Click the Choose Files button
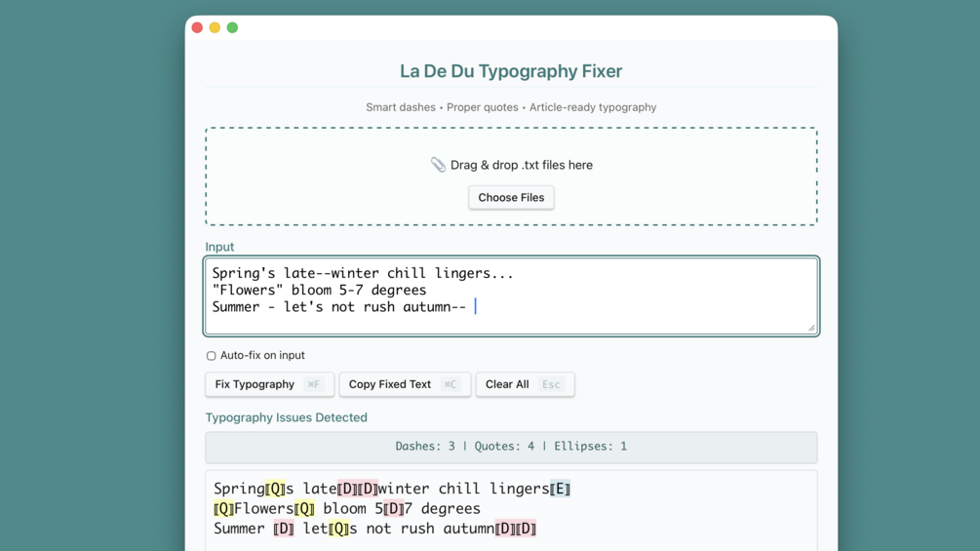980x551 pixels. 511,197
